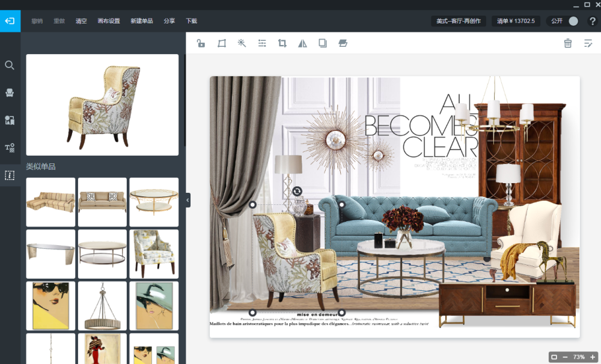Open the 清单 ¥13702.5 price list

(x=516, y=21)
